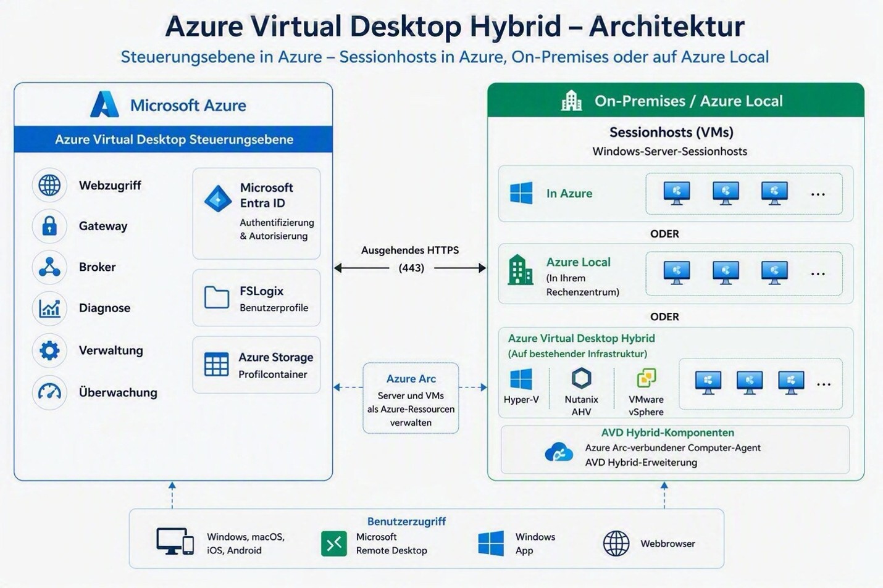Click the Diagnose chart icon
The image size is (883, 588).
pyautogui.click(x=49, y=308)
